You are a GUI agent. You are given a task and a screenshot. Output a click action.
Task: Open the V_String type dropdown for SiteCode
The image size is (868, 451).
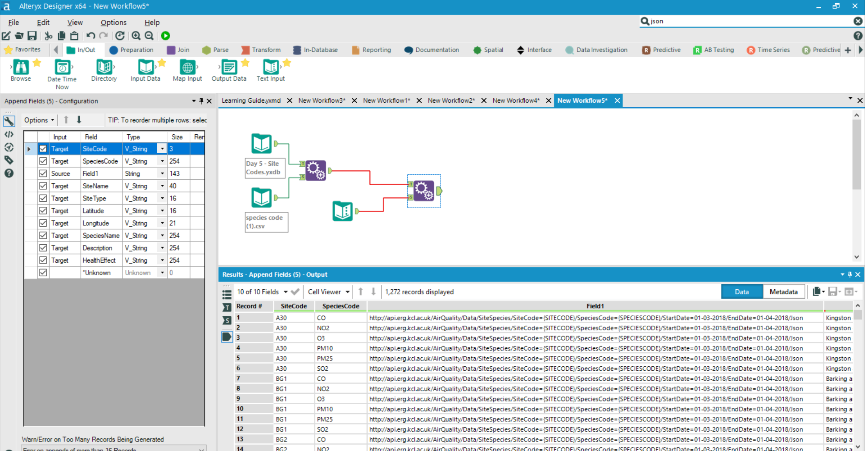162,148
